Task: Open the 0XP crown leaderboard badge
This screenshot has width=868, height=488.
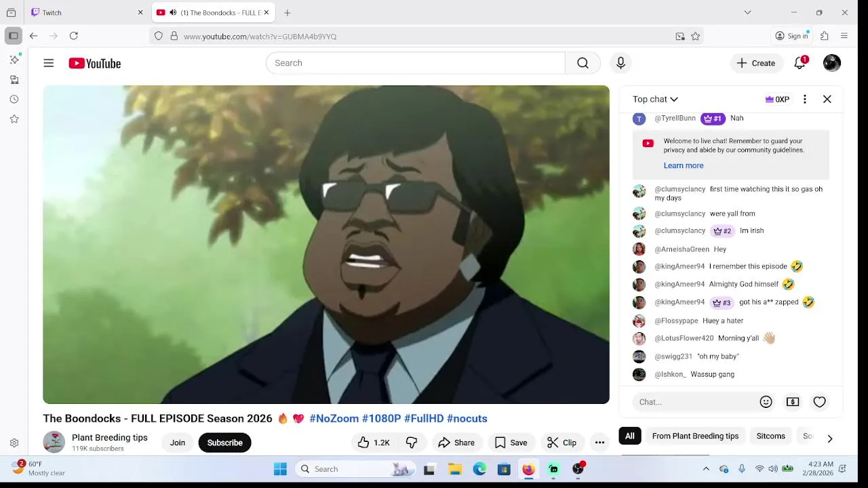Action: point(777,99)
